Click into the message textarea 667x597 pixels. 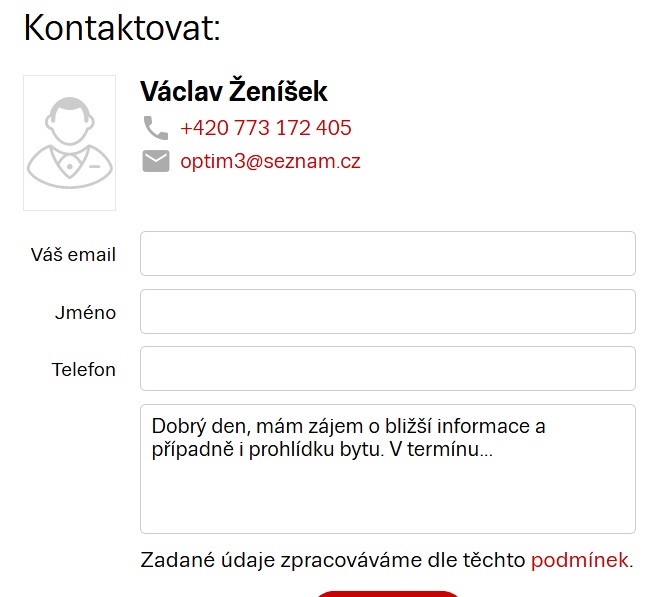388,469
